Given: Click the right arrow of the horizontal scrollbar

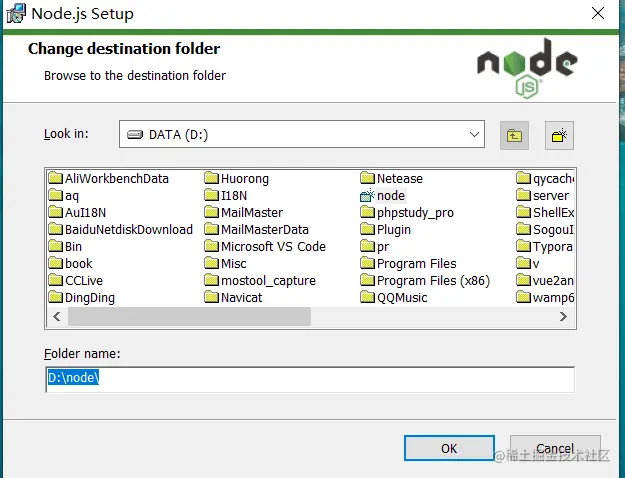Looking at the screenshot, I should point(563,317).
